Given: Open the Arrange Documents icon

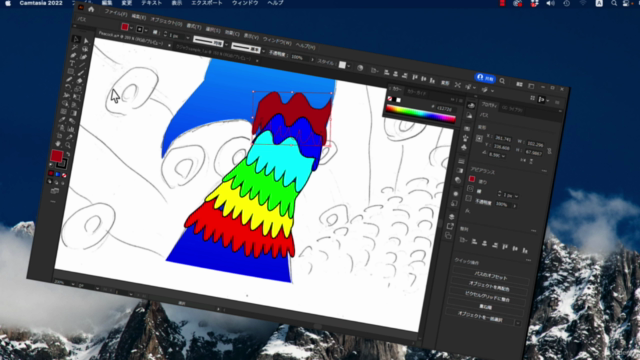Looking at the screenshot, I should 520,84.
